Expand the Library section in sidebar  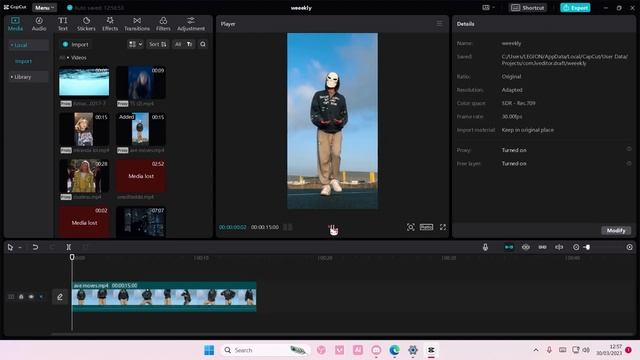click(28, 77)
